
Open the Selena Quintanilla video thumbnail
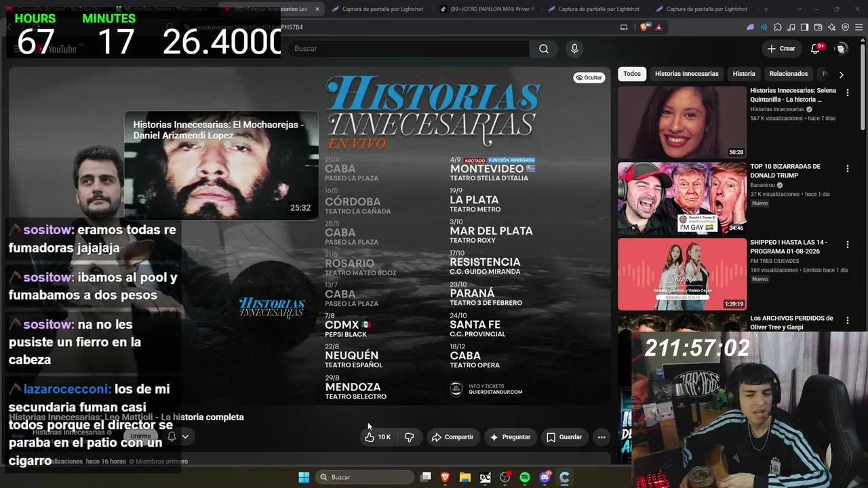coord(682,123)
